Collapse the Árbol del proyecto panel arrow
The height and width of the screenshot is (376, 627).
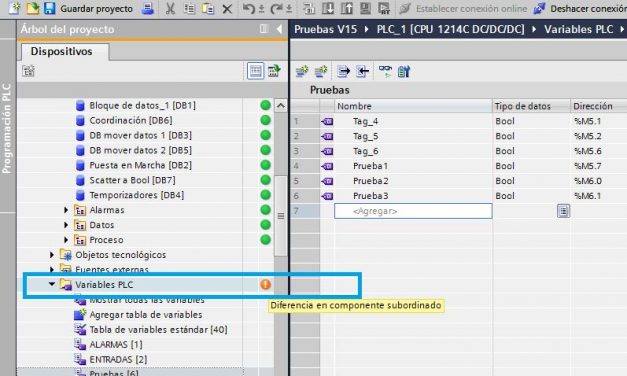tap(279, 29)
